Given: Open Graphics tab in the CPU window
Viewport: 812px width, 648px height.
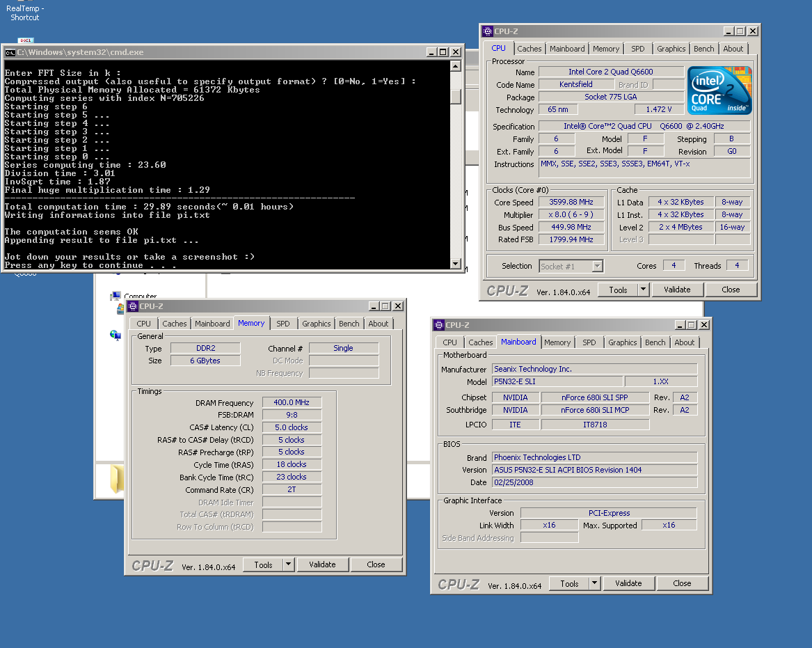Looking at the screenshot, I should click(671, 49).
